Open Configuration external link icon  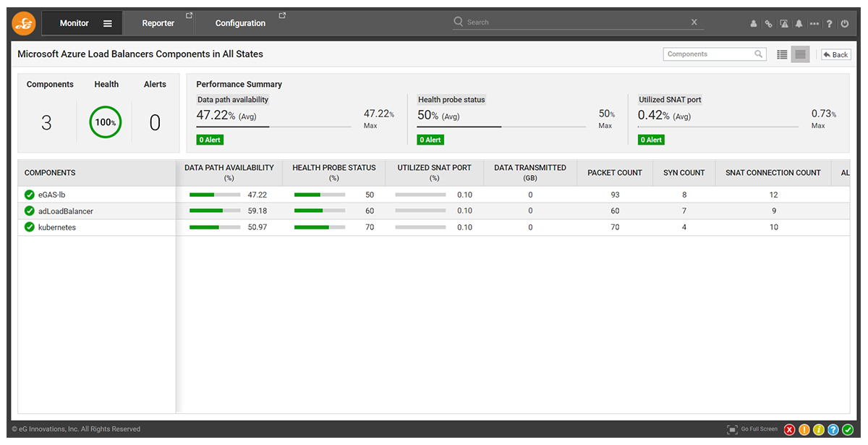(282, 15)
